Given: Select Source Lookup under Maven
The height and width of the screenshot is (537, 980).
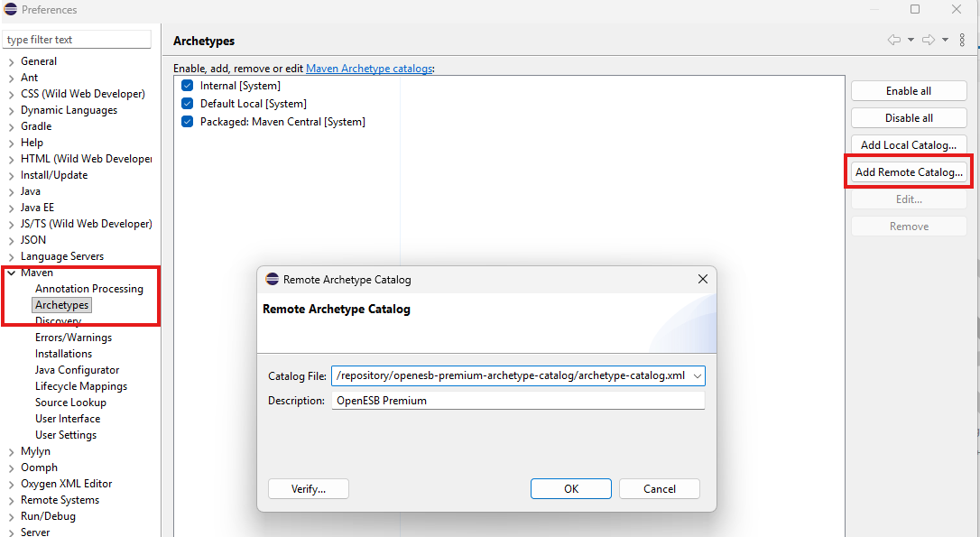Looking at the screenshot, I should 70,402.
